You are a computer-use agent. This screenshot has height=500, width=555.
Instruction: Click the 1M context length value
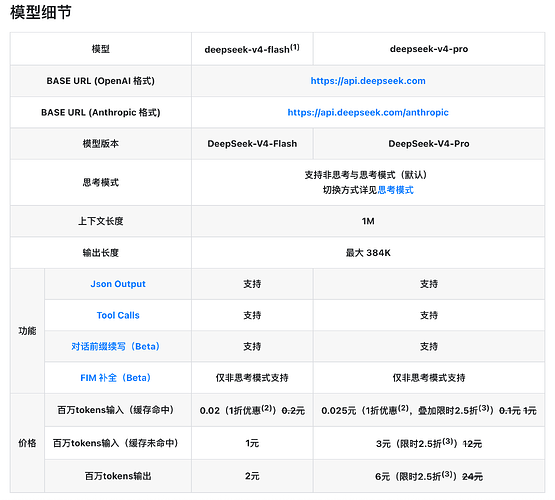point(368,221)
